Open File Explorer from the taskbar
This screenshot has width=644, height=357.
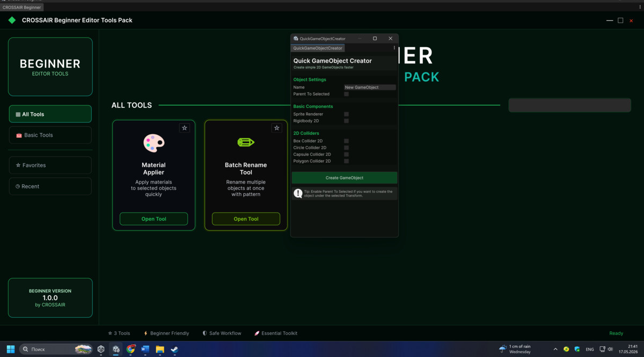pos(160,349)
